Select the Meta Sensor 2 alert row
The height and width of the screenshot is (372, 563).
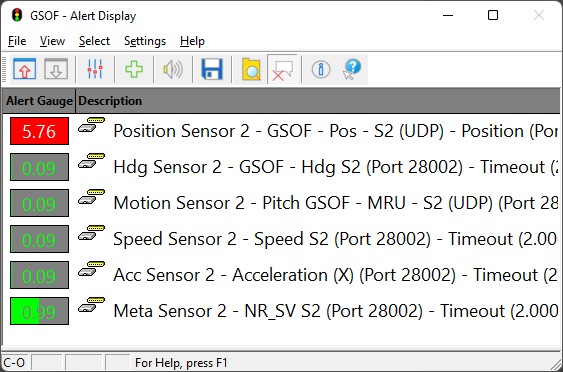(281, 311)
